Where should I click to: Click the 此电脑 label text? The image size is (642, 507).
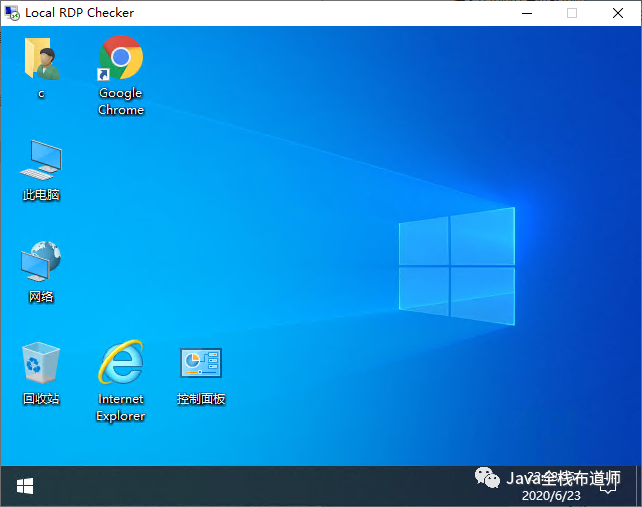41,195
